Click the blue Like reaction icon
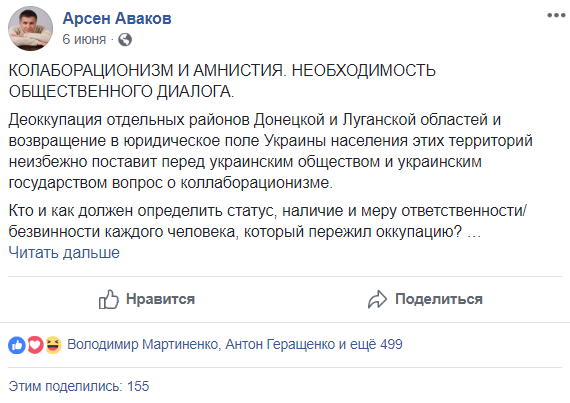570x403 pixels. [17, 345]
